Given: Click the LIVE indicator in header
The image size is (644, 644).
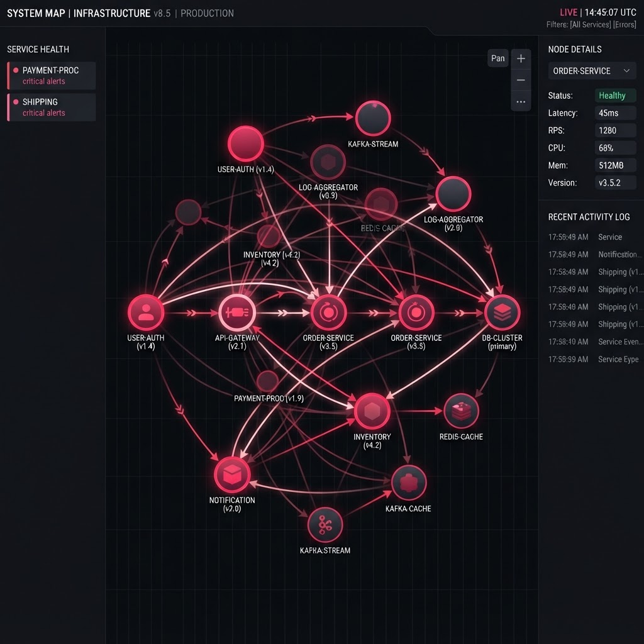Looking at the screenshot, I should pos(569,13).
